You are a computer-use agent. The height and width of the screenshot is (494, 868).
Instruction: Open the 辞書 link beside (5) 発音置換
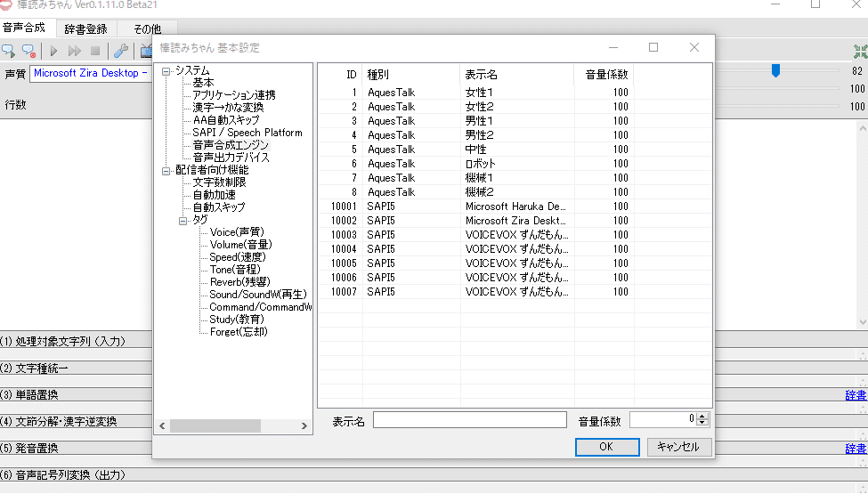(856, 449)
